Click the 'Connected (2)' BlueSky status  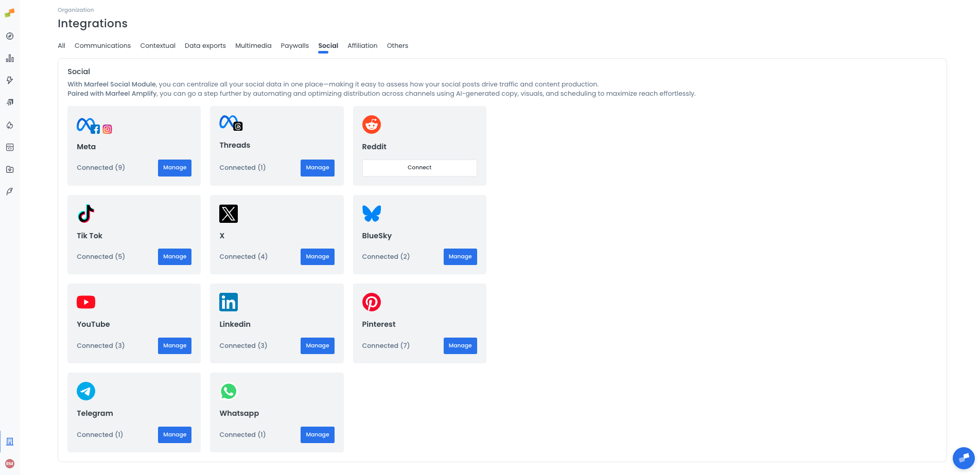(x=386, y=257)
